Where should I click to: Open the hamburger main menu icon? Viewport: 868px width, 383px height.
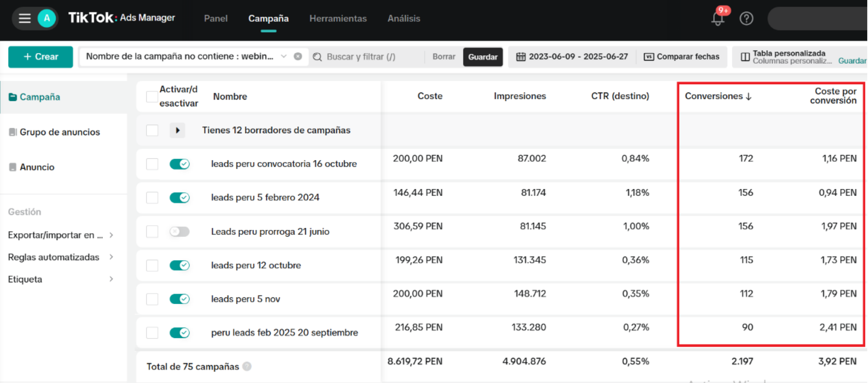pyautogui.click(x=25, y=18)
